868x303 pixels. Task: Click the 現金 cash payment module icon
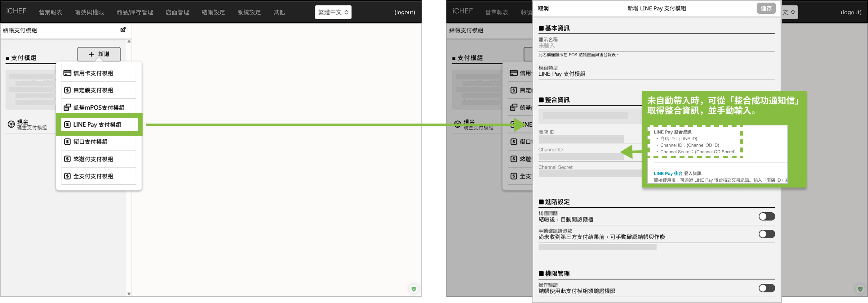click(11, 124)
